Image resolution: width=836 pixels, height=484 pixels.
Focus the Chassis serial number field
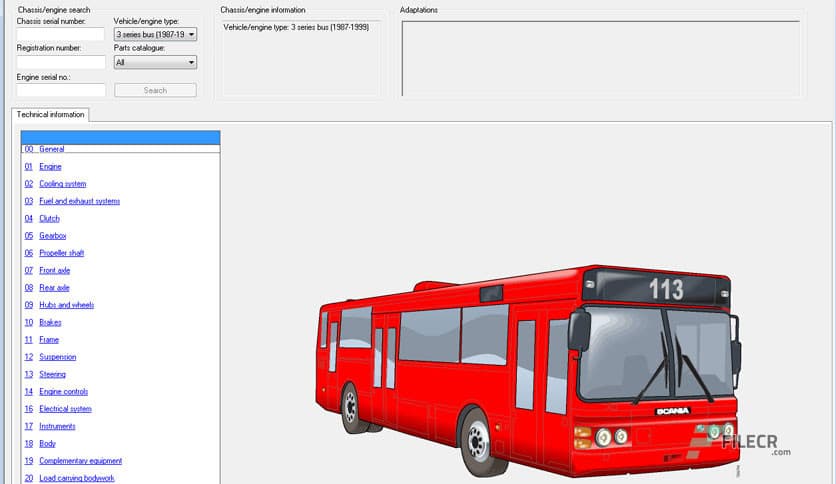pyautogui.click(x=61, y=34)
